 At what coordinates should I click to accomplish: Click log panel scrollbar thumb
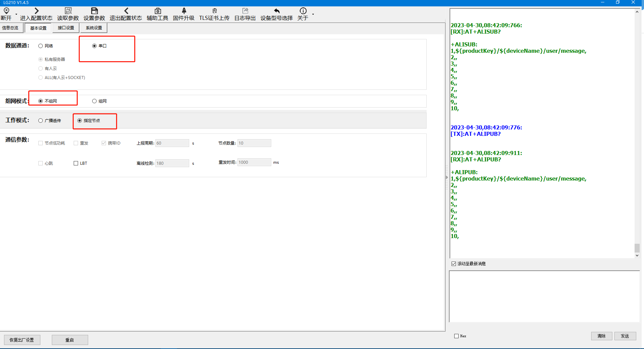637,248
